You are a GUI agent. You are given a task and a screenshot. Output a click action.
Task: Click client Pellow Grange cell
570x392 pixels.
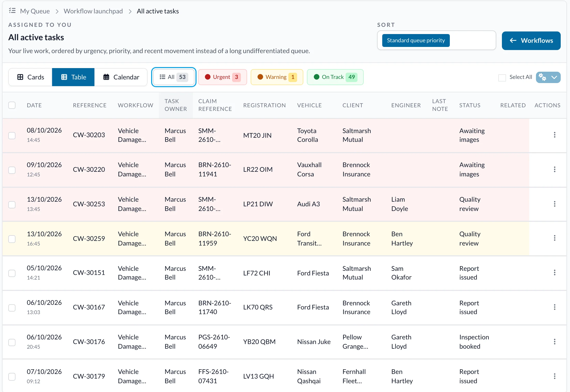355,342
